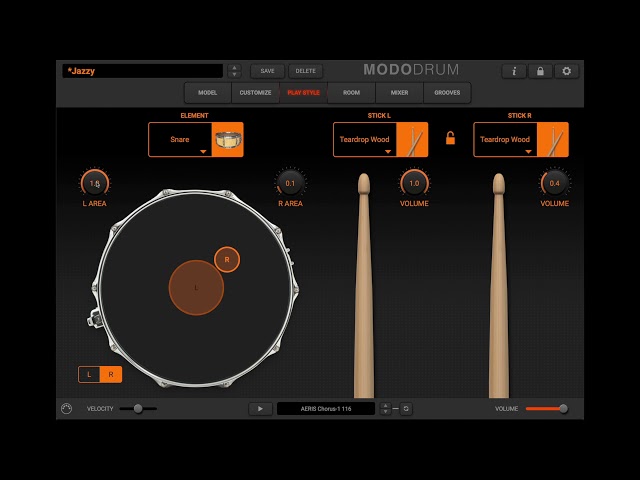
Task: Click the MIDI velocity curve icon
Action: click(x=67, y=409)
